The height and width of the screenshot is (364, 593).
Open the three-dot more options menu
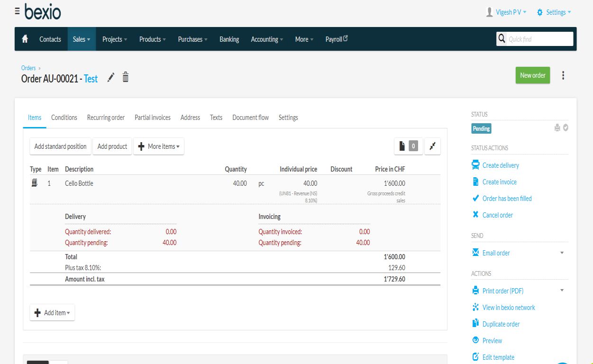pos(563,75)
